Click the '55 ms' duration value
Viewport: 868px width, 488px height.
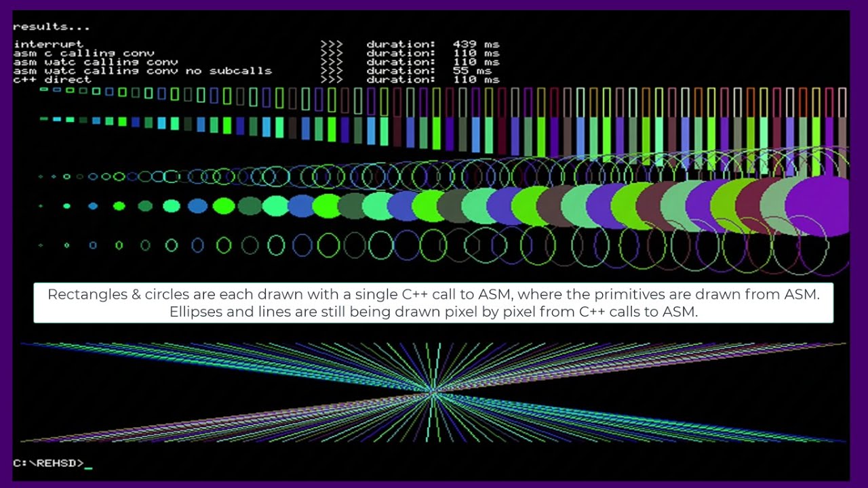pos(472,70)
